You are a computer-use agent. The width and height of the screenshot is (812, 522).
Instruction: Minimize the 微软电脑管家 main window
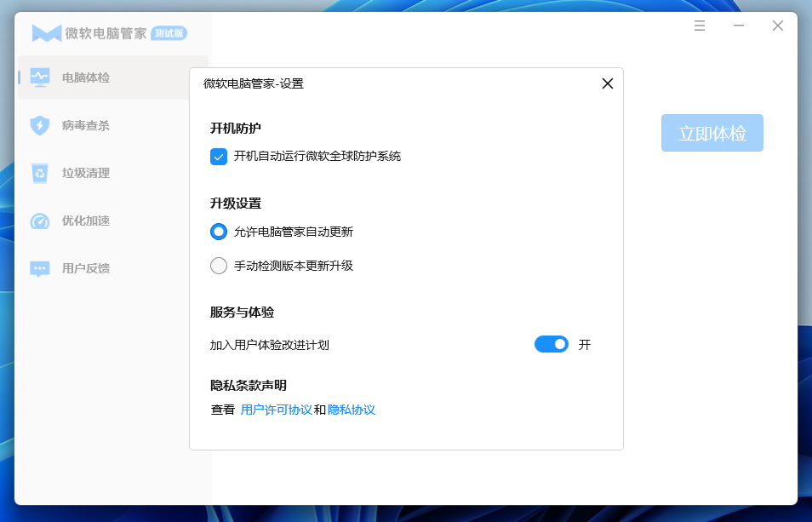(x=739, y=26)
